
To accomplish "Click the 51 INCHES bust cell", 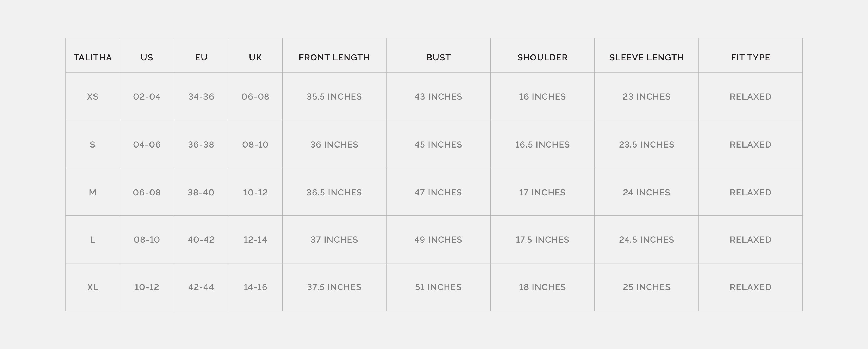I will click(438, 287).
